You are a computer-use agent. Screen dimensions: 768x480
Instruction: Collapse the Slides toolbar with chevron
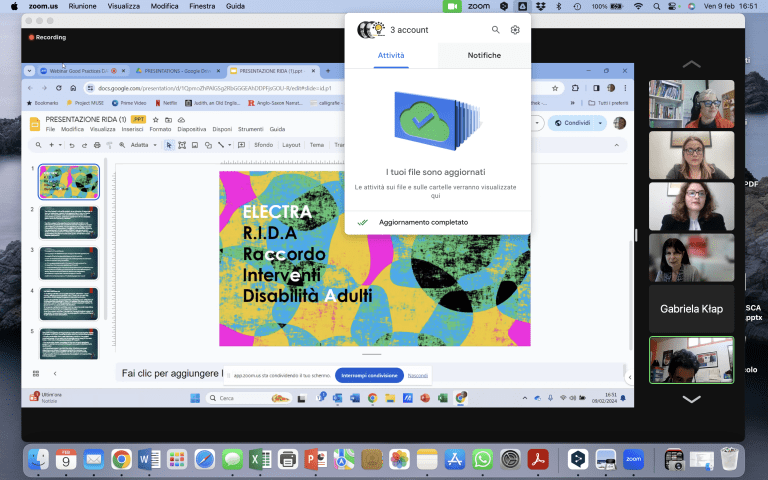click(617, 145)
